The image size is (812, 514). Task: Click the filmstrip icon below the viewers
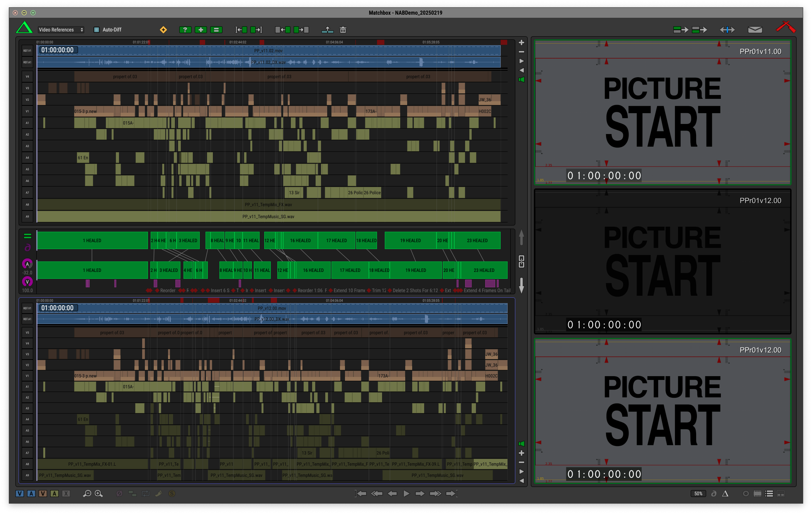tap(758, 494)
